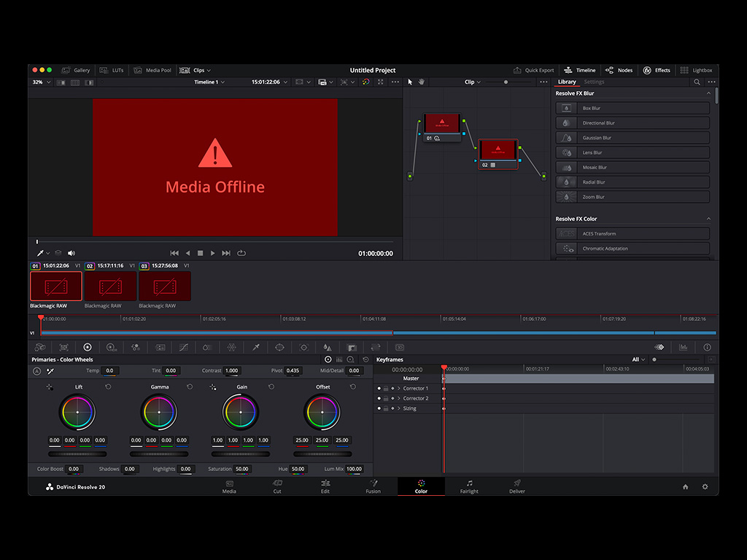This screenshot has width=747, height=560.
Task: Open the Clip grading mode dropdown
Action: pos(471,82)
